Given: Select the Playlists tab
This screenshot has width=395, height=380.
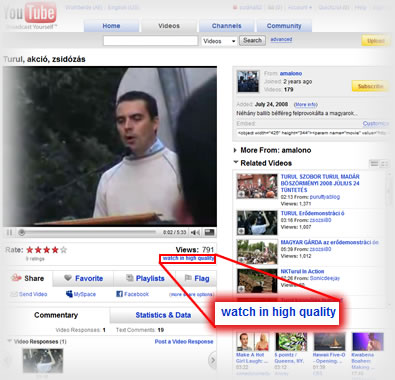Looking at the screenshot, I should [145, 278].
